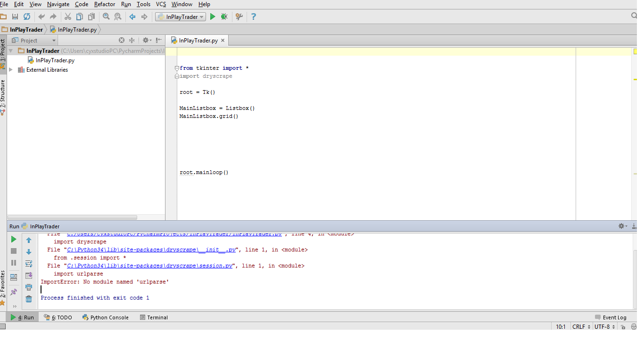Open the 2: Favorites side tab
The height and width of the screenshot is (342, 644).
click(x=3, y=288)
